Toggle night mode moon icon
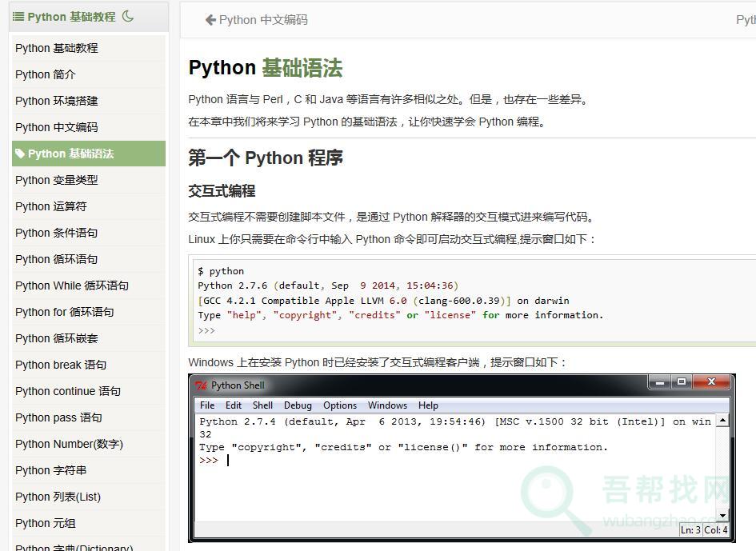The width and height of the screenshot is (756, 551). [128, 16]
